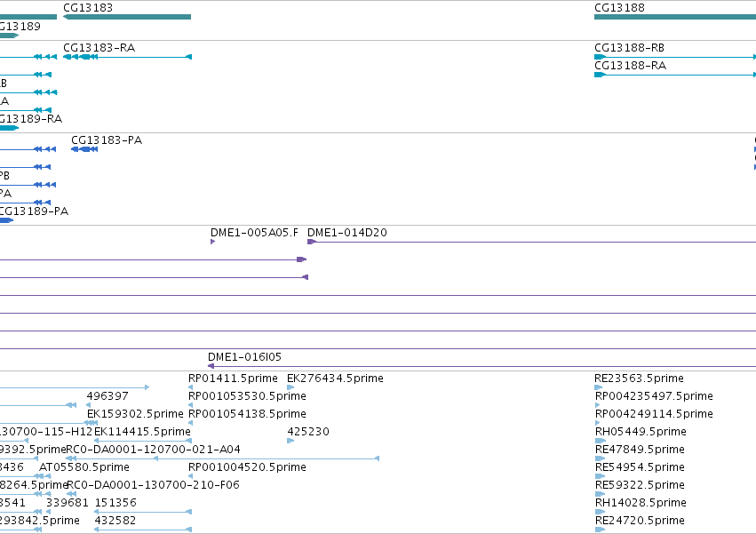Select the 432582 feature label

point(115,521)
